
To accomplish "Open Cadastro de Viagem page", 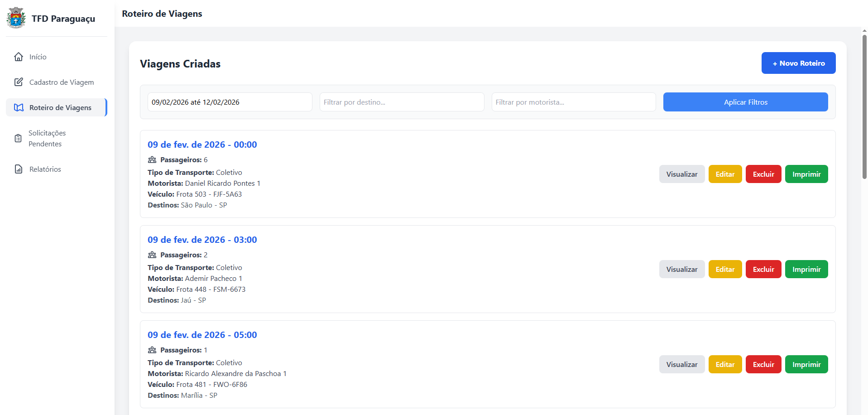I will 62,82.
